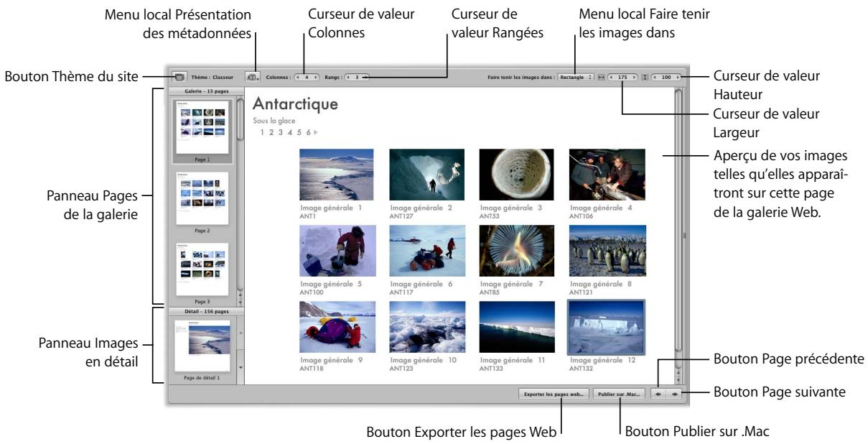Click the scroll down arrow of the preview

pyautogui.click(x=678, y=379)
